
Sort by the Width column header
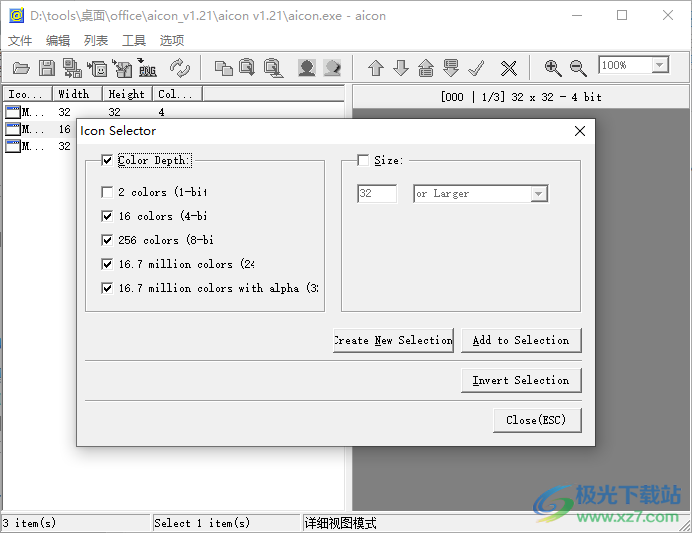[x=78, y=94]
